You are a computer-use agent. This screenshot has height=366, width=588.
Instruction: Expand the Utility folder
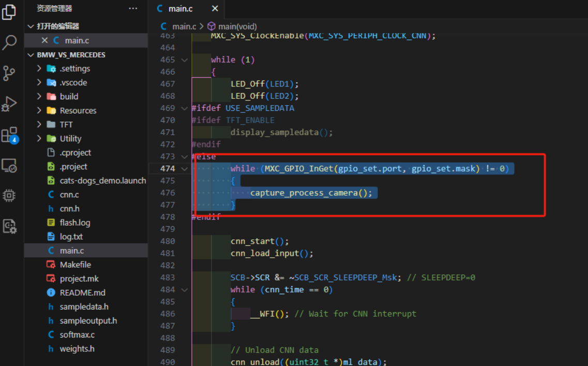click(39, 139)
